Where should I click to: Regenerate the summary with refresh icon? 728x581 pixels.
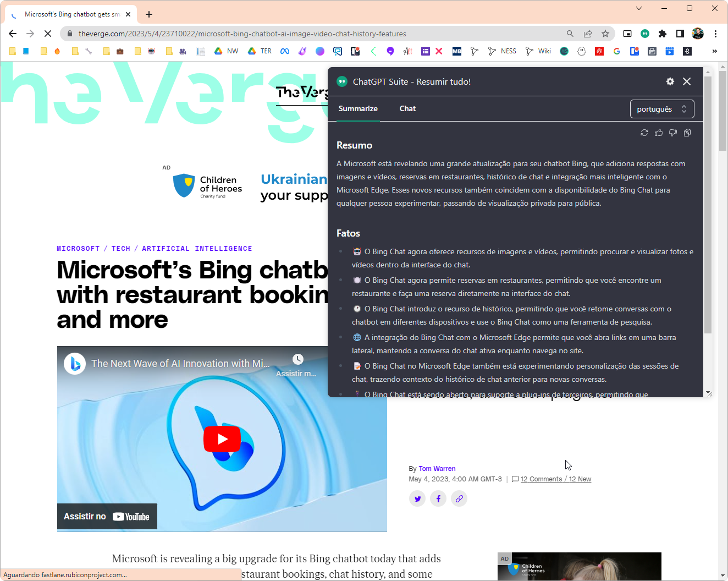tap(644, 133)
